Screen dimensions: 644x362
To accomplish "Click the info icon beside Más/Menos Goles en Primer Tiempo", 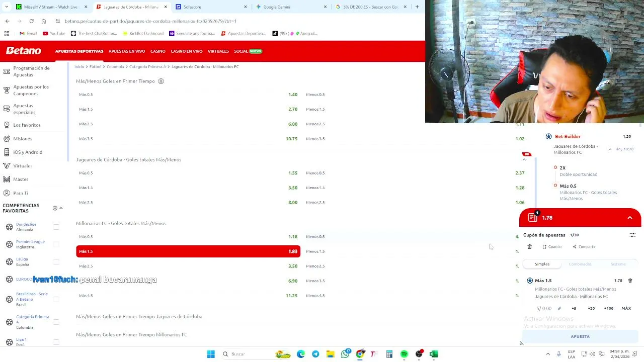I will pos(161,81).
